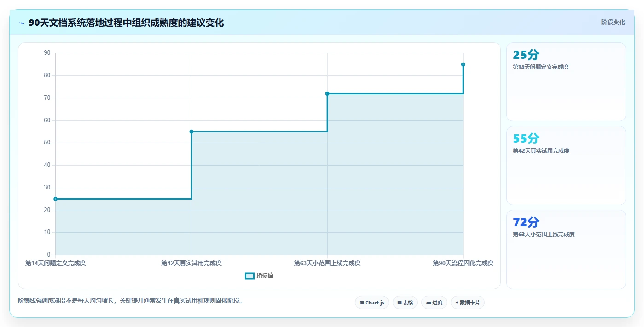Screen dimensions: 644x327
Task: Click the 表格 tag
Action: pyautogui.click(x=405, y=303)
